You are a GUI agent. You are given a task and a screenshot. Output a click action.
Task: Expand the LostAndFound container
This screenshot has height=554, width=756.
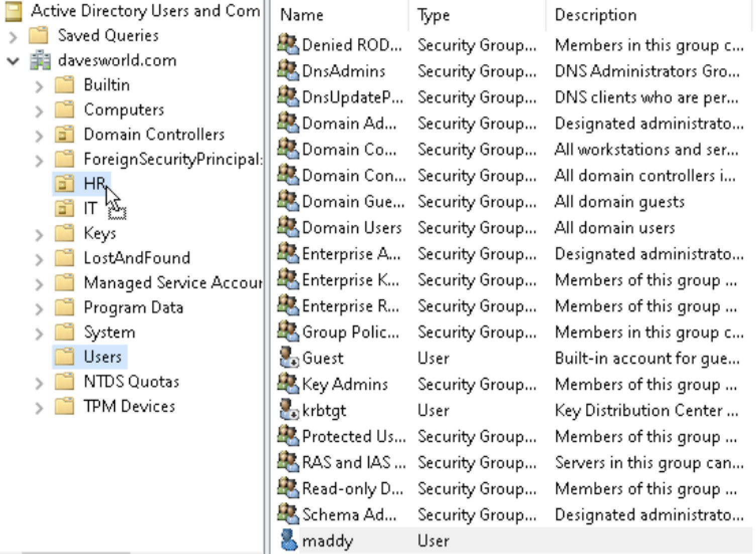coord(40,259)
